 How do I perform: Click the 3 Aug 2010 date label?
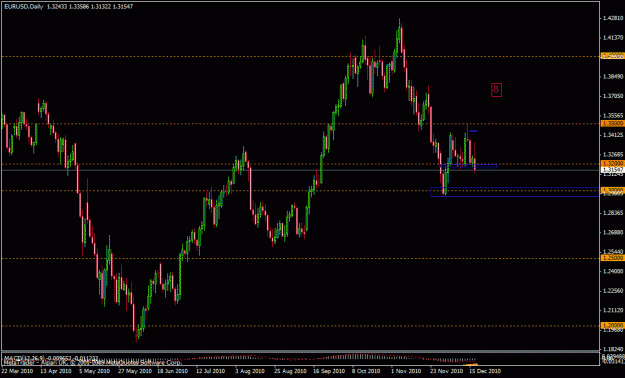pyautogui.click(x=250, y=371)
